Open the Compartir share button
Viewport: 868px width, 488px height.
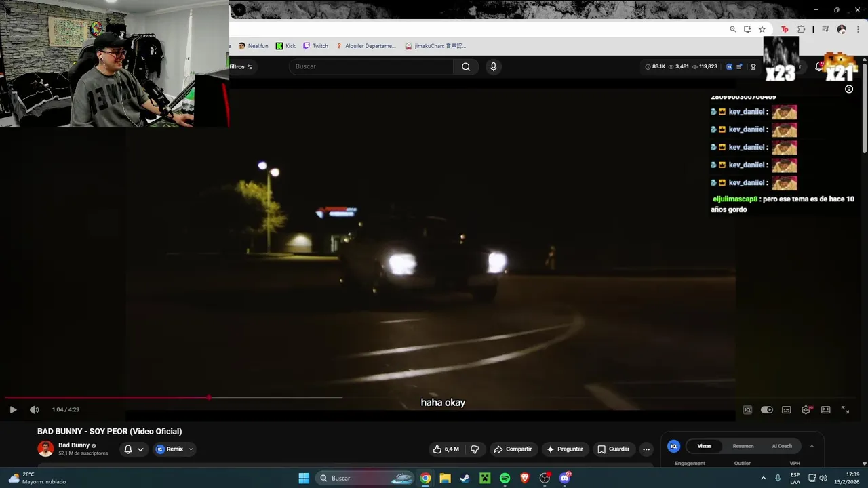tap(513, 449)
